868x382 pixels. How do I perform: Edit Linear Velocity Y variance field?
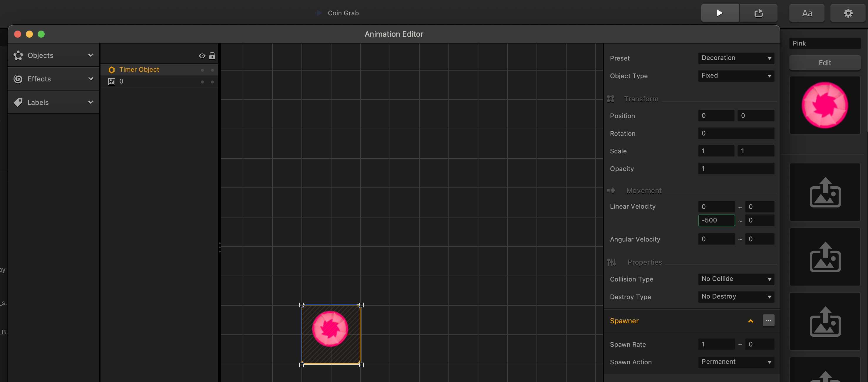[x=760, y=220]
